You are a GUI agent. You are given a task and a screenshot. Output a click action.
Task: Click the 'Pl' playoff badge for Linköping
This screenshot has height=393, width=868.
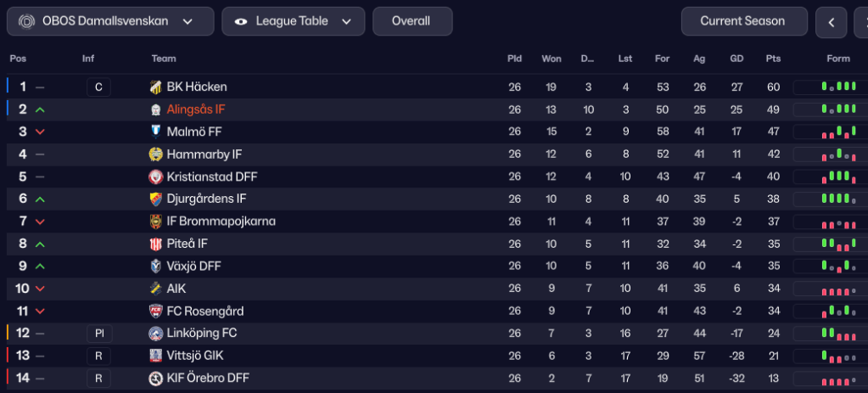[98, 334]
